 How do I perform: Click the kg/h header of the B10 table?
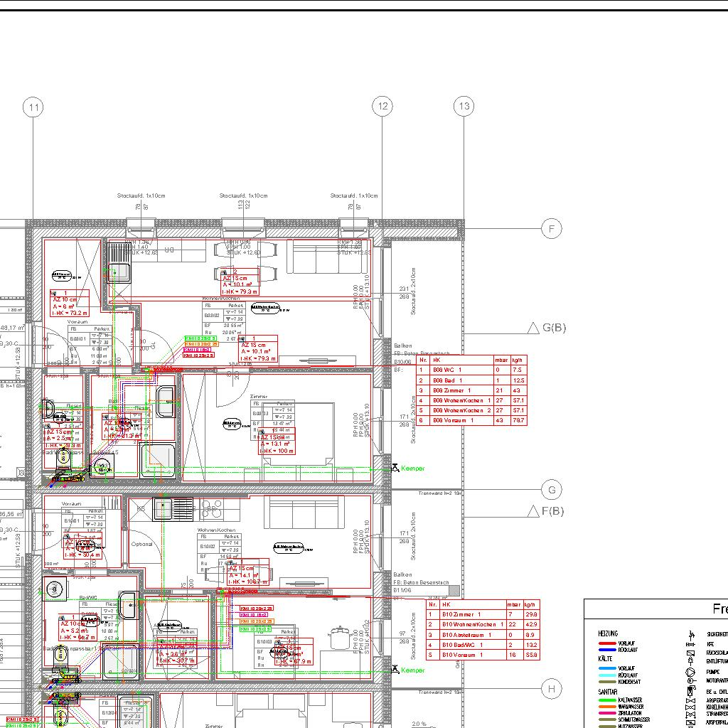531,604
